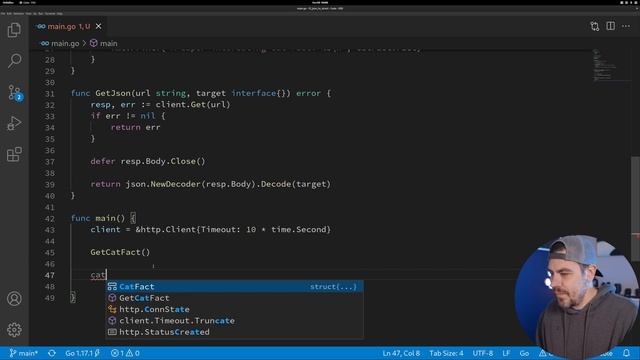Open the Terminal menu in menu bar
640x360 pixels.
point(50,13)
